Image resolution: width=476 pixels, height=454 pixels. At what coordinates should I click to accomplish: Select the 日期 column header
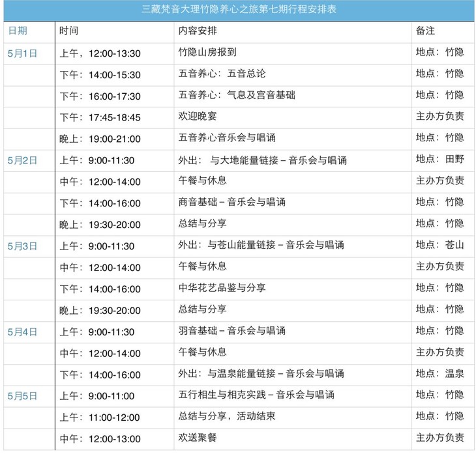tap(18, 31)
